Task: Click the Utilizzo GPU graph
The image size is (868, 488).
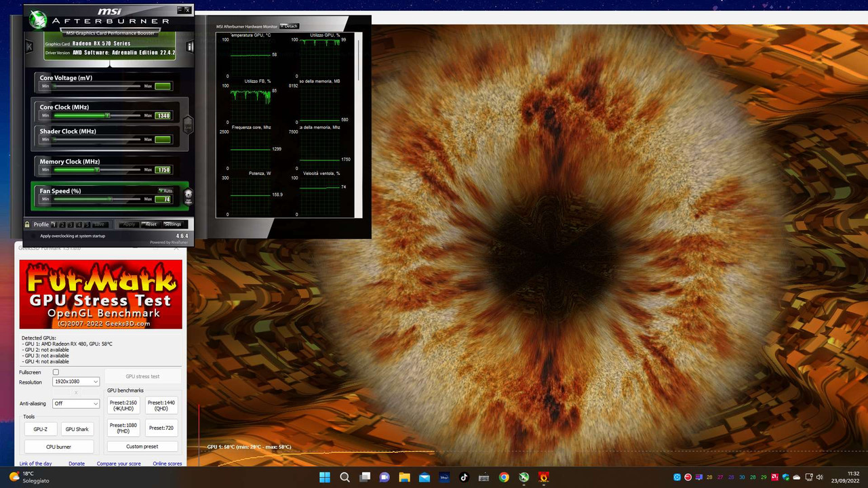Action: coord(320,58)
